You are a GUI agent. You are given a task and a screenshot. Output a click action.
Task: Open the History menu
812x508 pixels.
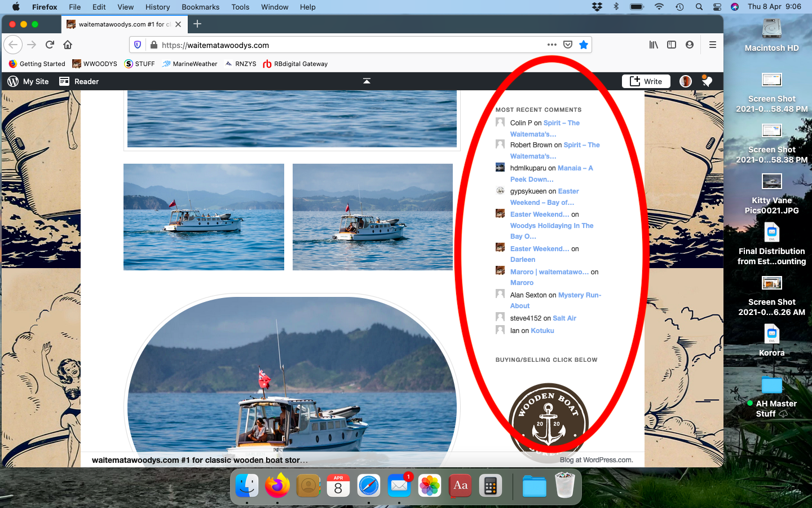pos(157,7)
